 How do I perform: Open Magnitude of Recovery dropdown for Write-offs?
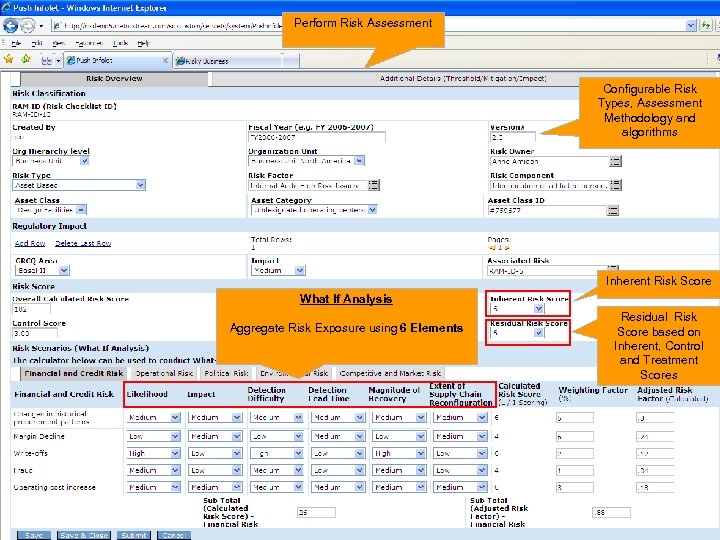click(421, 453)
